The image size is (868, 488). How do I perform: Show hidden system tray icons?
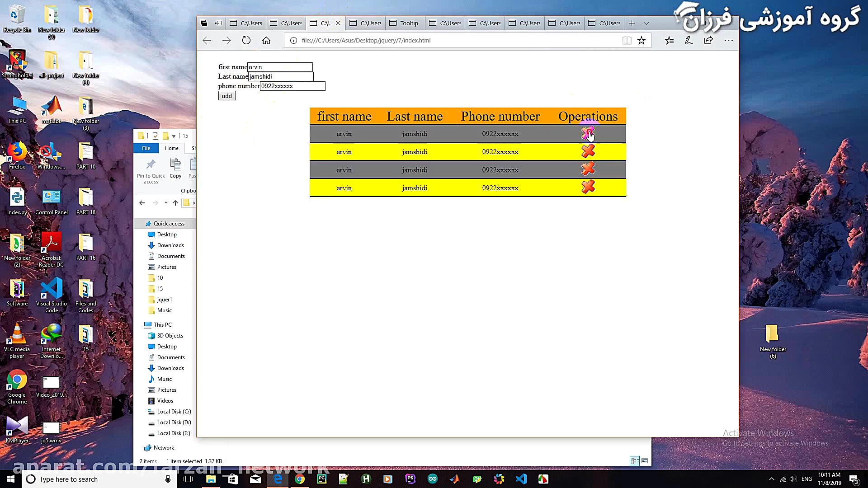(x=771, y=479)
